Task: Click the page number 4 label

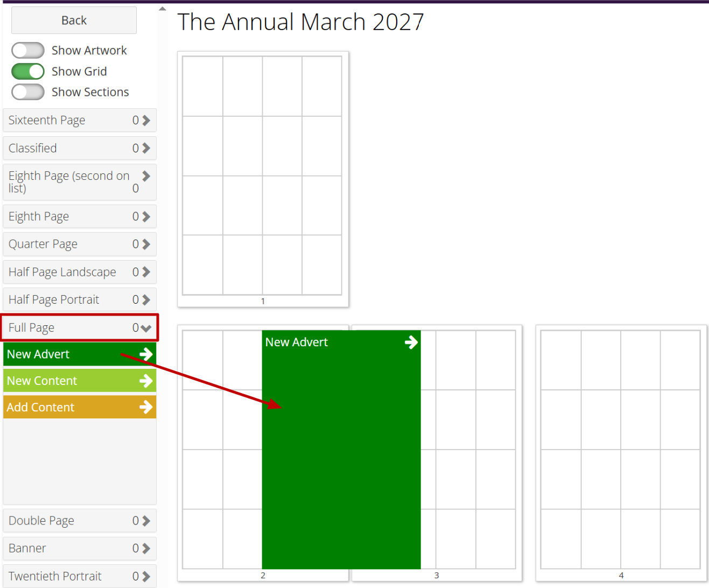Action: pyautogui.click(x=621, y=575)
